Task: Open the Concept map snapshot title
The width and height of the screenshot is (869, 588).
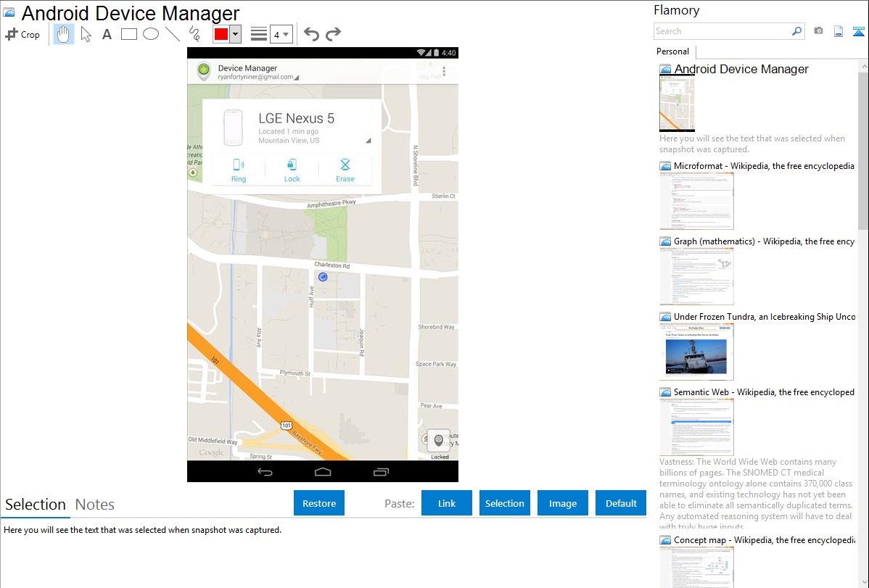Action: pos(765,539)
